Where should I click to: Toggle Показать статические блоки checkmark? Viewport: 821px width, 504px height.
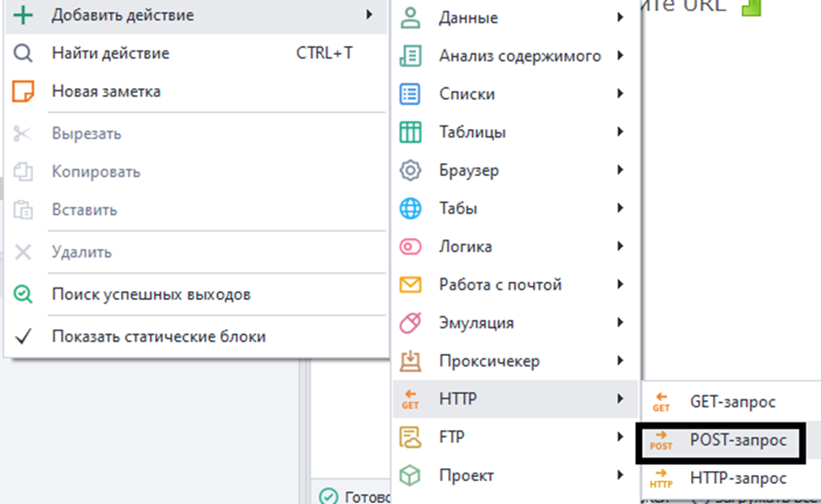coord(24,337)
